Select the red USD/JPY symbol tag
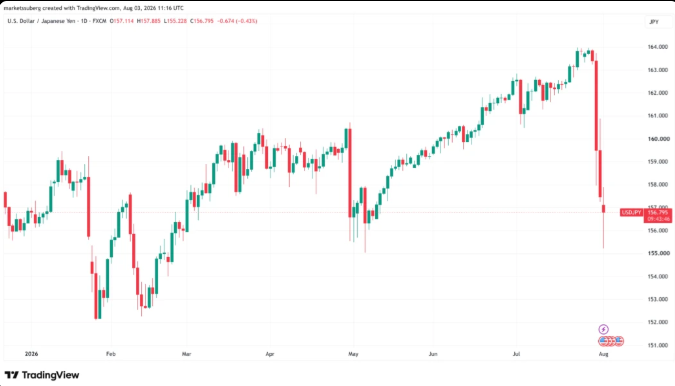The height and width of the screenshot is (386, 675). pyautogui.click(x=632, y=213)
